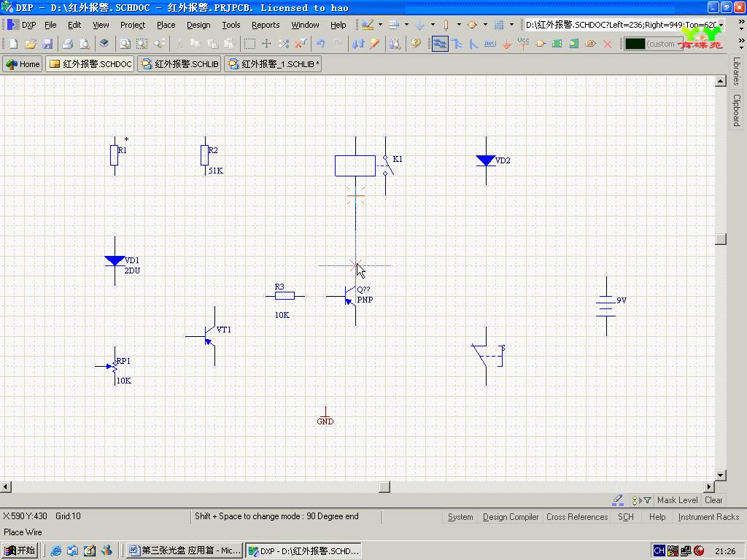Screen dimensions: 747x560
Task: Click the Clear filter button
Action: (713, 500)
